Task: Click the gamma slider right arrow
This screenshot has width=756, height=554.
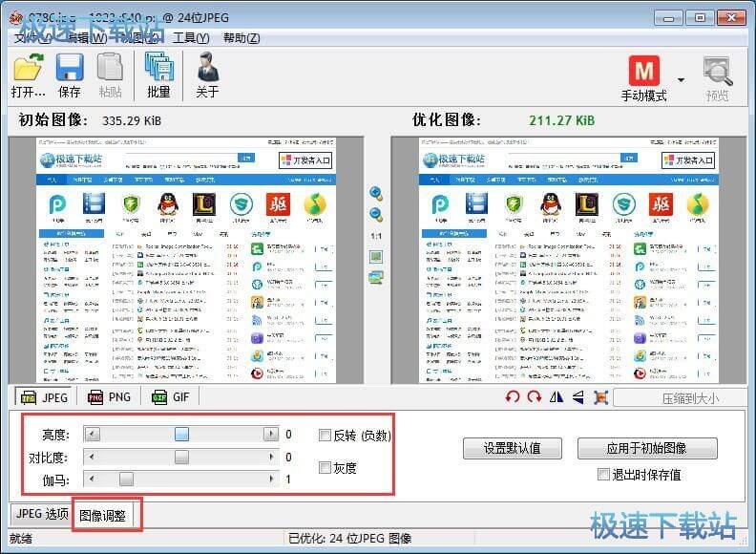Action: coord(271,479)
